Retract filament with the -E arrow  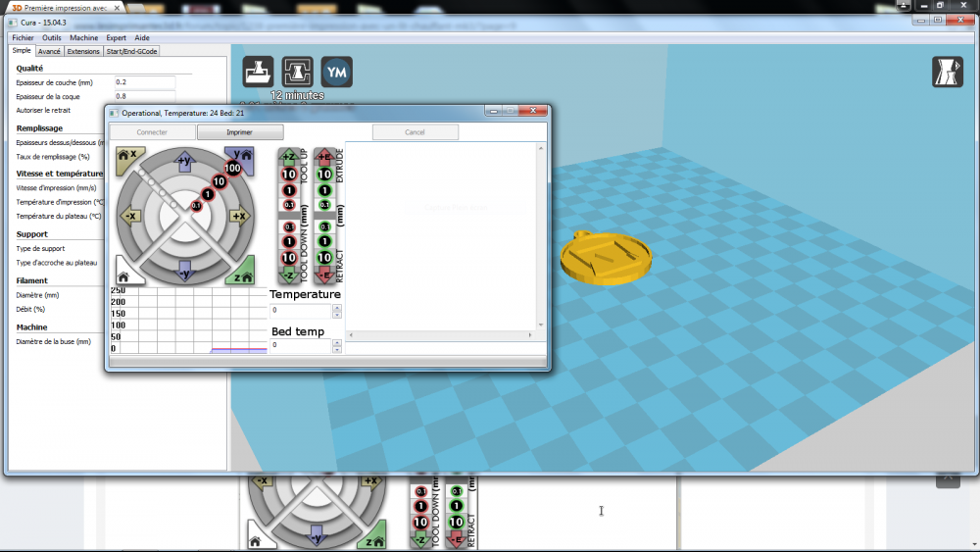324,276
